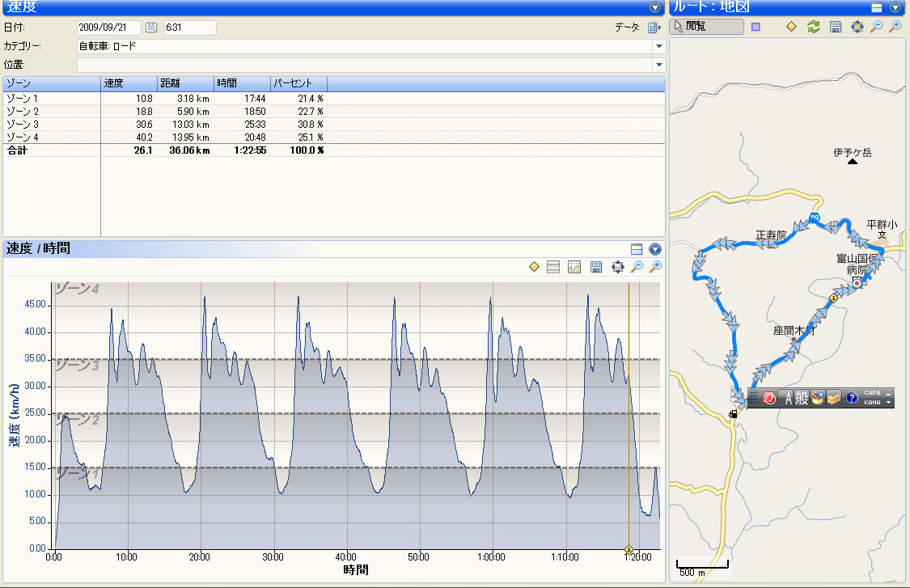Image resolution: width=910 pixels, height=588 pixels.
Task: Click the route end marker near 富山国保病院
Action: point(857,283)
